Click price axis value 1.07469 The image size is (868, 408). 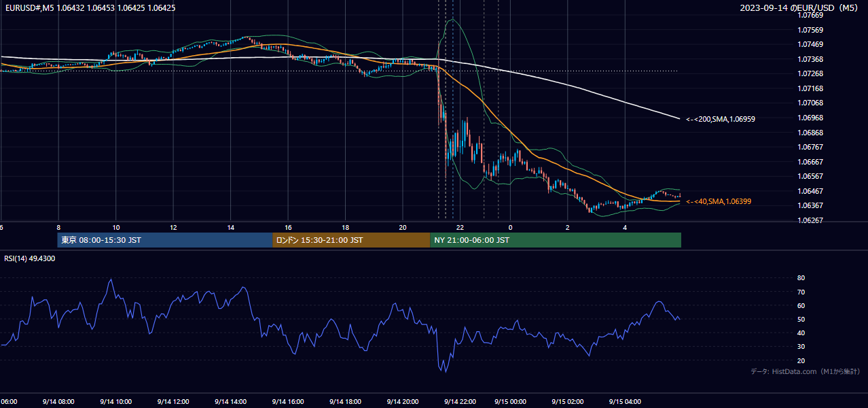pyautogui.click(x=810, y=44)
